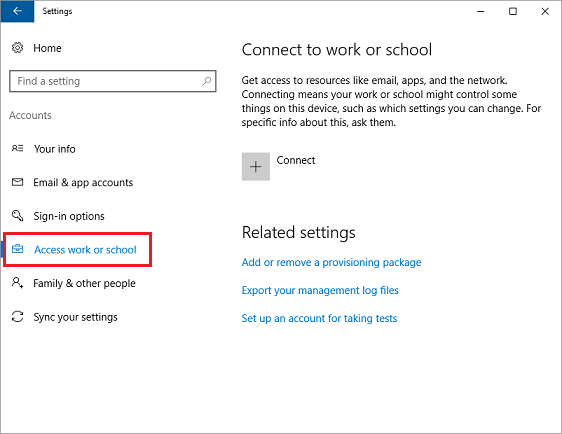Screen dimensions: 562x434
Task: Click the back arrow in title bar
Action: click(x=17, y=11)
